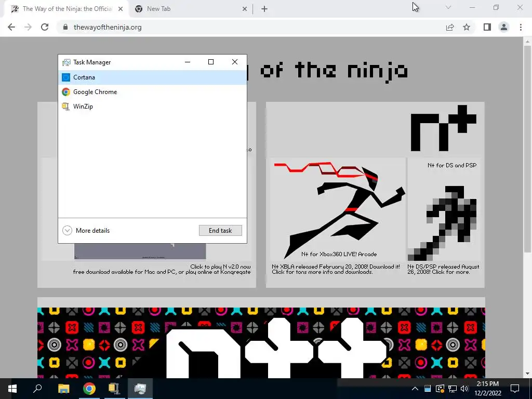
Task: Click the Windows Update alert tray icon
Action: pos(440,389)
